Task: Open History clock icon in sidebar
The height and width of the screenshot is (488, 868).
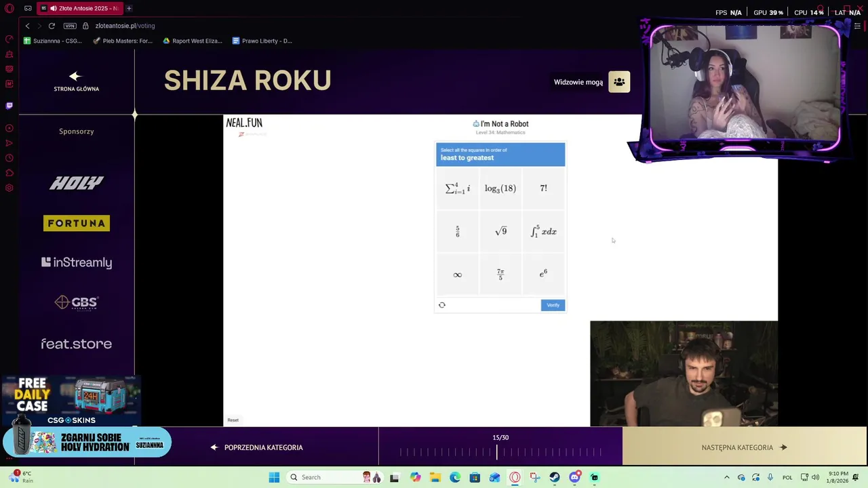Action: 9,158
